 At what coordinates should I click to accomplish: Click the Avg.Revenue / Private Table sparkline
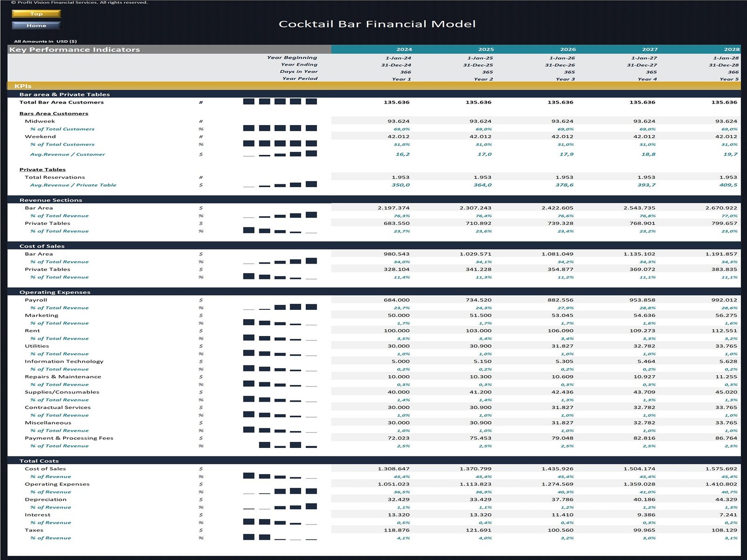pos(280,185)
